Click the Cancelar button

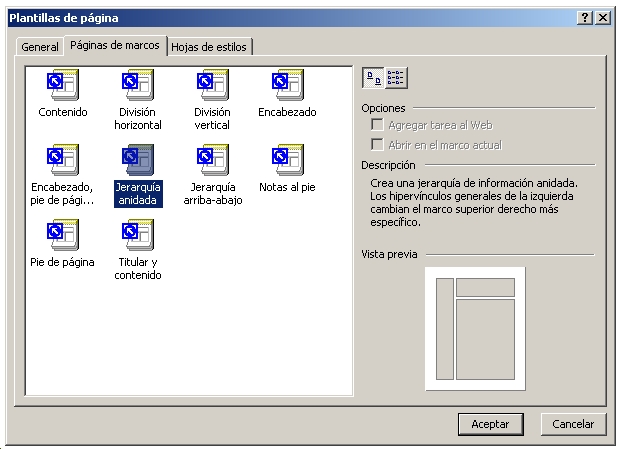coord(573,424)
